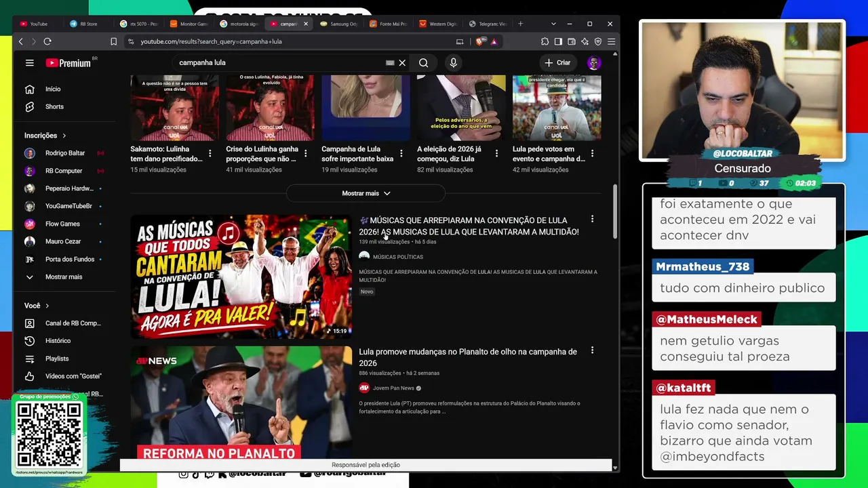This screenshot has width=868, height=488.
Task: Open the more-actions menu for the MÚSICAS video
Action: pos(592,219)
